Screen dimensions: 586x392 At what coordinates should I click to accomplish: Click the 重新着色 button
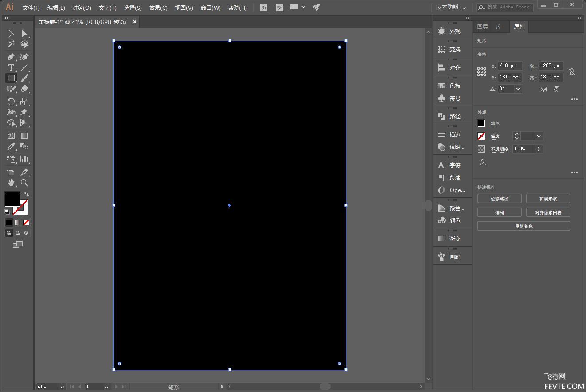coord(524,226)
